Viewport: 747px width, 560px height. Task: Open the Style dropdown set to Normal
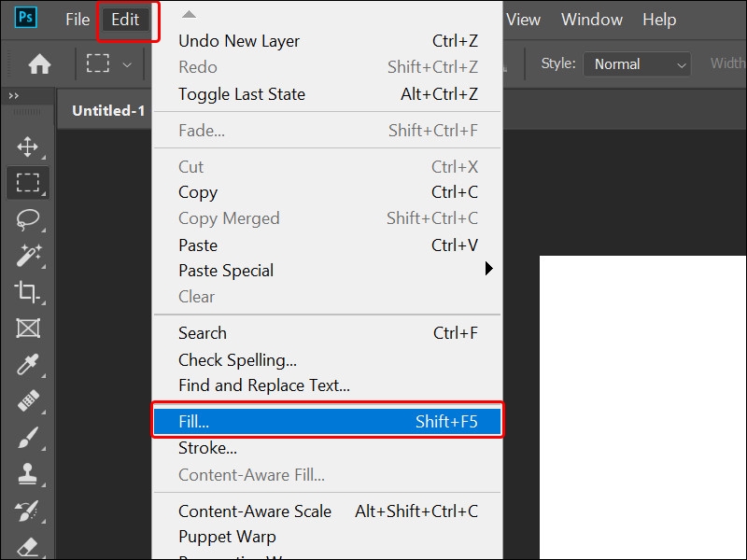pos(637,63)
